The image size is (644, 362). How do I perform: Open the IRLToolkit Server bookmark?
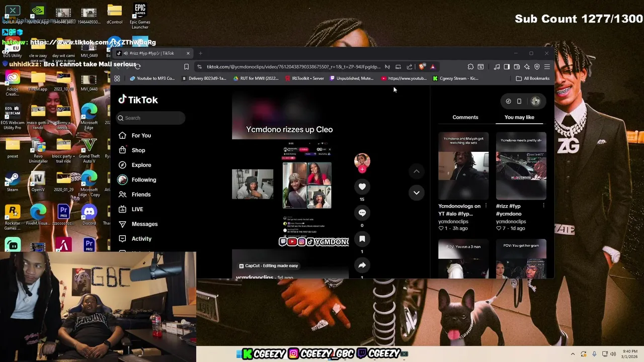(304, 78)
